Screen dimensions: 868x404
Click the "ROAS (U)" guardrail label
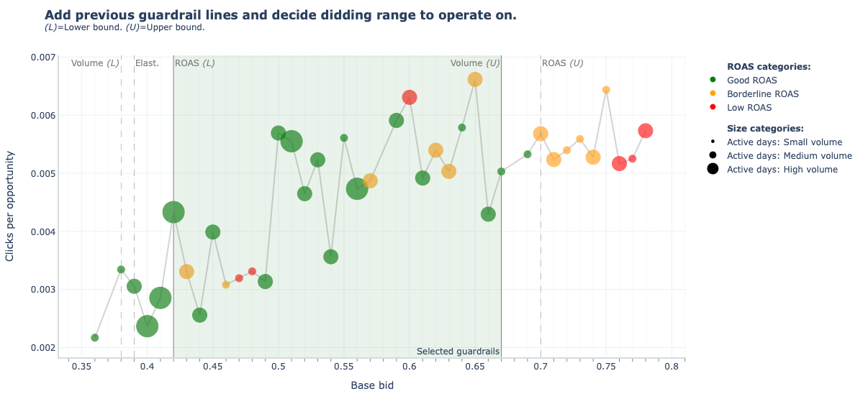[x=562, y=63]
